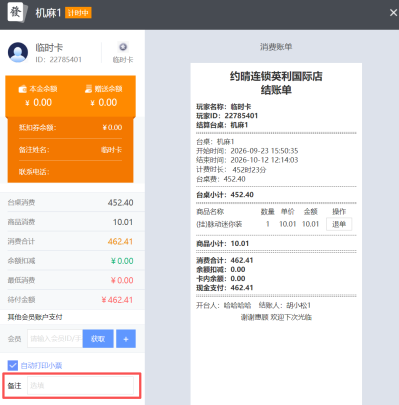Image resolution: width=399 pixels, height=405 pixels.
Task: Click the 抵扣券余额 row
Action: tap(70, 127)
